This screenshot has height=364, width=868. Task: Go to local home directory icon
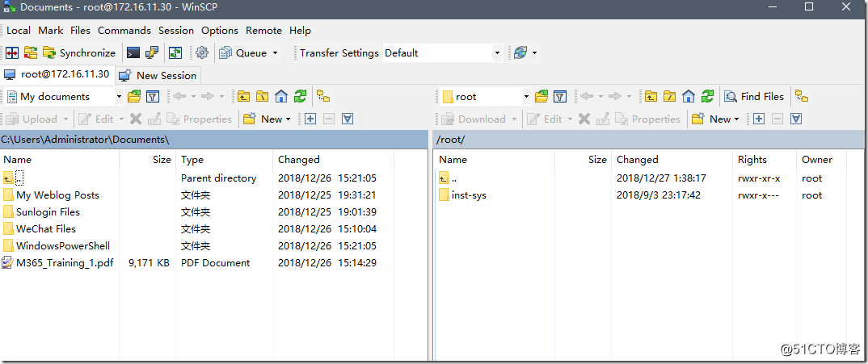point(281,97)
